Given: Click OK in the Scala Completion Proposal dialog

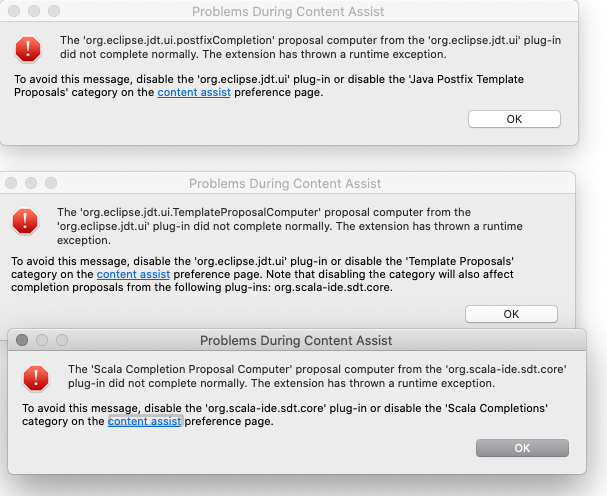Looking at the screenshot, I should pos(522,448).
